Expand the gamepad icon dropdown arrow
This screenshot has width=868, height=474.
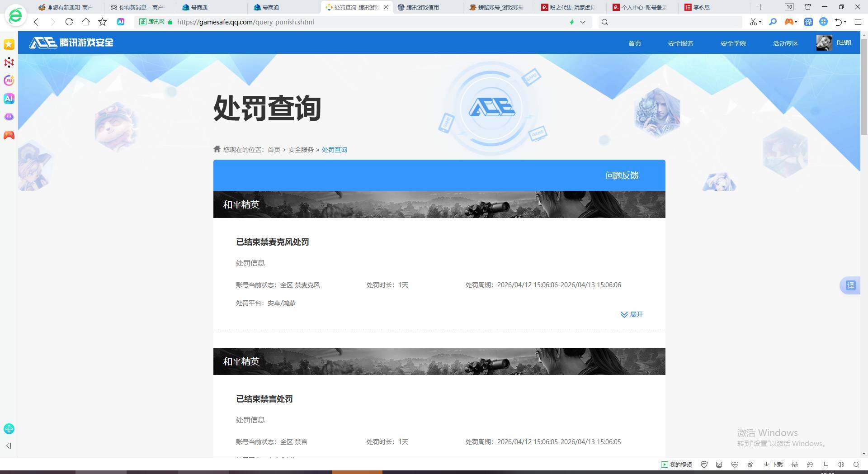pos(796,22)
